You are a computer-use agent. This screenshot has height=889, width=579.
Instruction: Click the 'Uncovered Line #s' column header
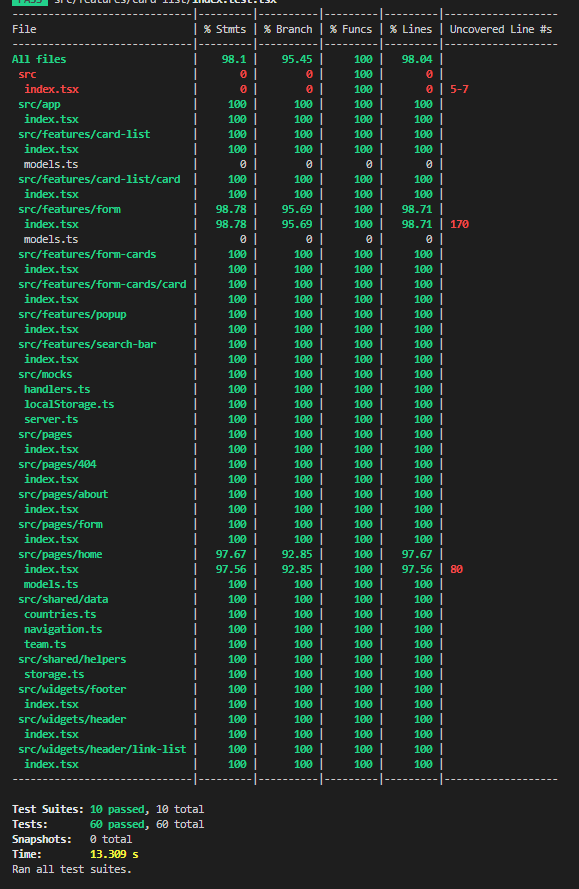[501, 29]
